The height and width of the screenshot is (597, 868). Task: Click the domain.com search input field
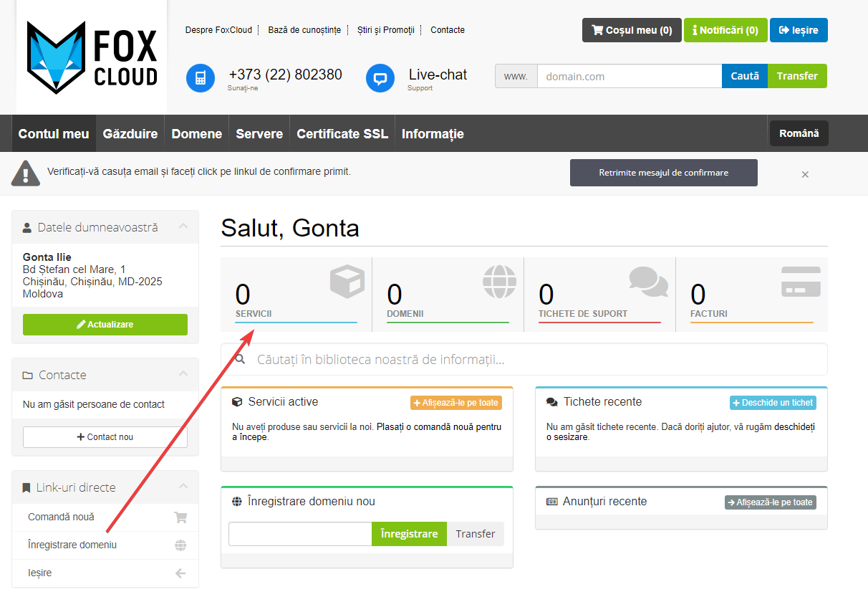pos(629,76)
